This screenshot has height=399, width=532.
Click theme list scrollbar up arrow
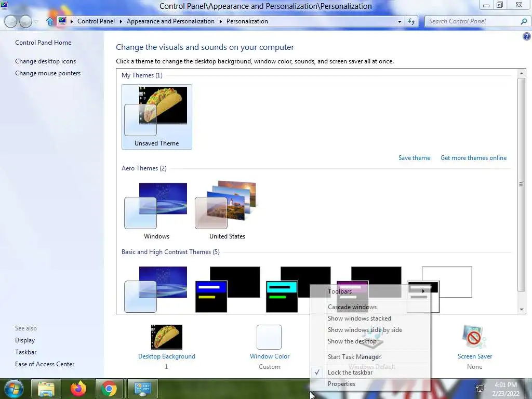(522, 73)
